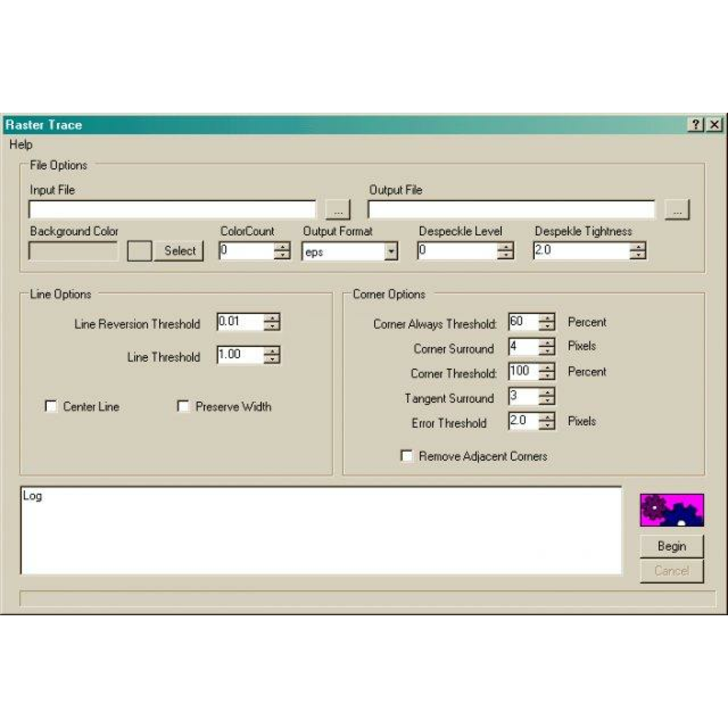Decrease the Error Threshold pixels
This screenshot has height=728, width=728.
click(547, 425)
